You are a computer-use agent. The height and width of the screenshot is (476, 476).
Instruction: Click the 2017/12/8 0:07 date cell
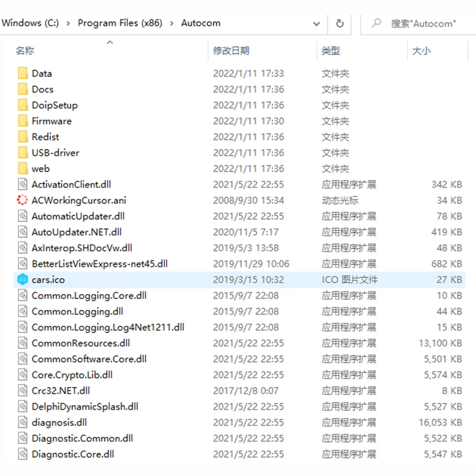(x=246, y=390)
